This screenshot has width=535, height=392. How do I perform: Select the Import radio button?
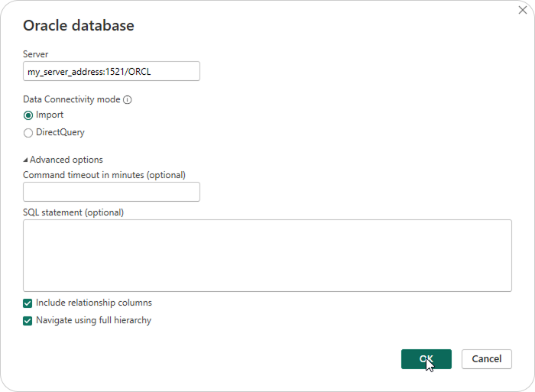coord(28,115)
